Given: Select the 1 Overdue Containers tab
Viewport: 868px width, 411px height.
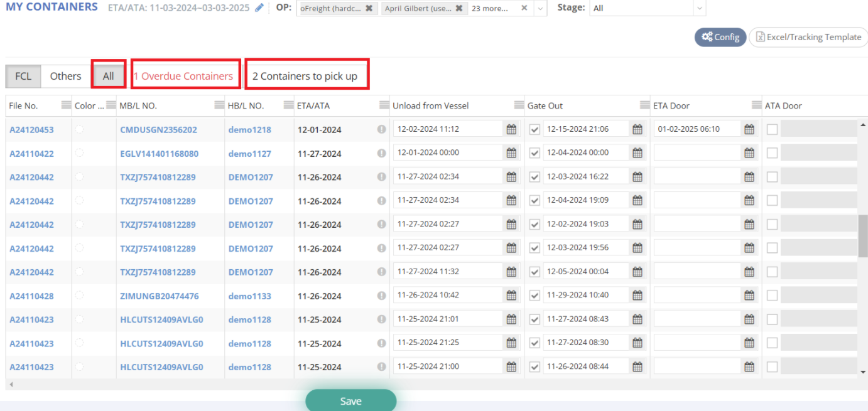Looking at the screenshot, I should tap(183, 76).
